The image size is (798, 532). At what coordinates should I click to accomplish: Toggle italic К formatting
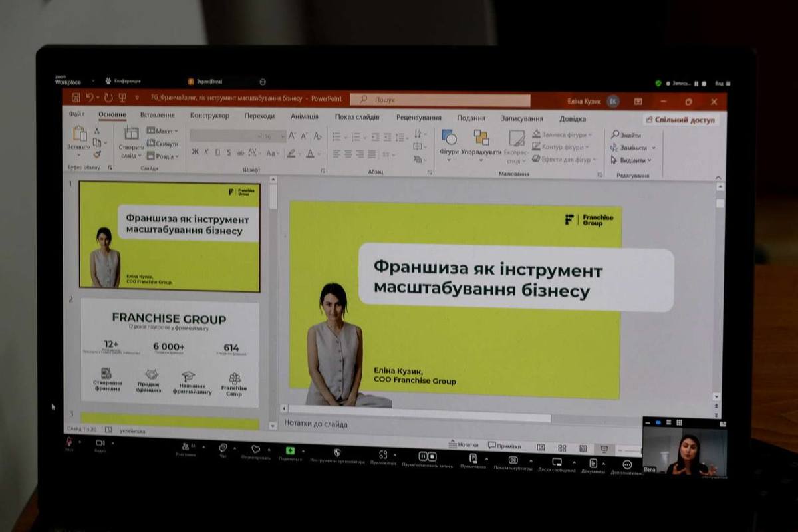click(x=207, y=152)
